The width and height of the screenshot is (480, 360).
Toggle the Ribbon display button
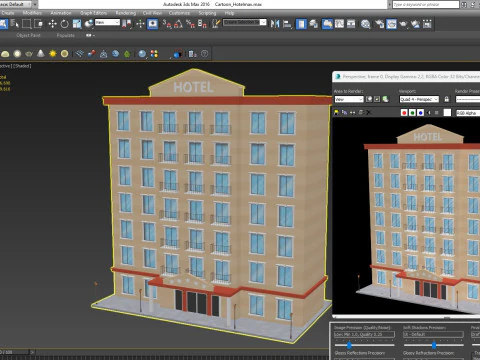click(x=327, y=24)
